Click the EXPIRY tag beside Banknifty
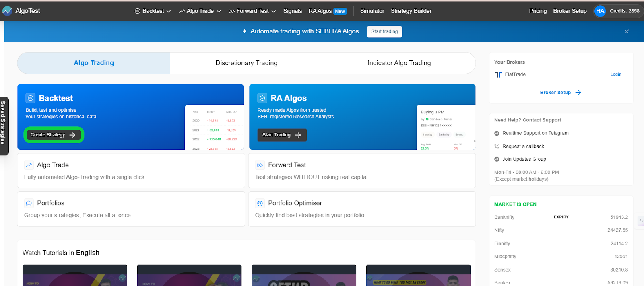644x286 pixels. pyautogui.click(x=561, y=217)
